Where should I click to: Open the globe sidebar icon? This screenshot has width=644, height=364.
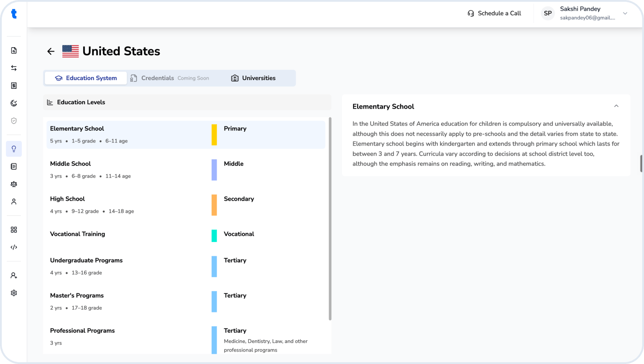click(14, 103)
